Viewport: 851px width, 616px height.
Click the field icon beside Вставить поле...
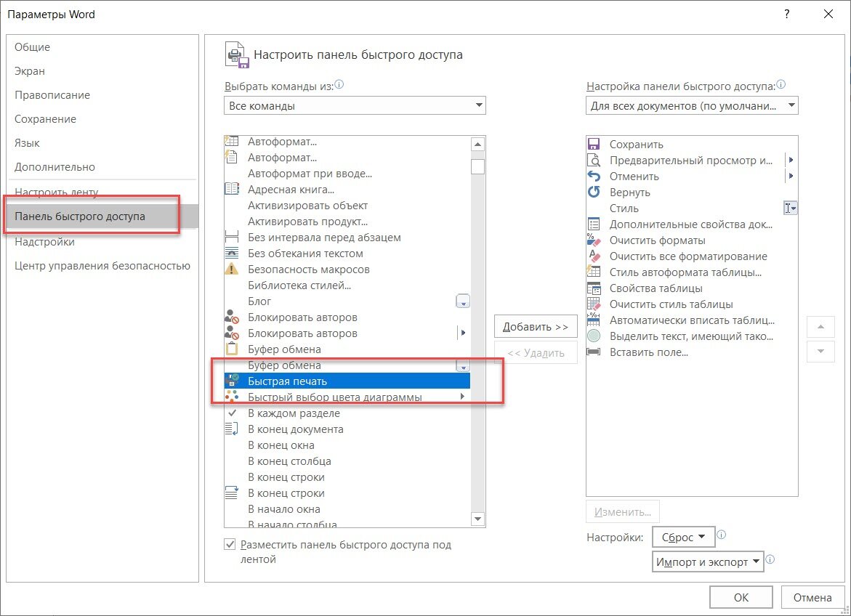click(x=594, y=352)
